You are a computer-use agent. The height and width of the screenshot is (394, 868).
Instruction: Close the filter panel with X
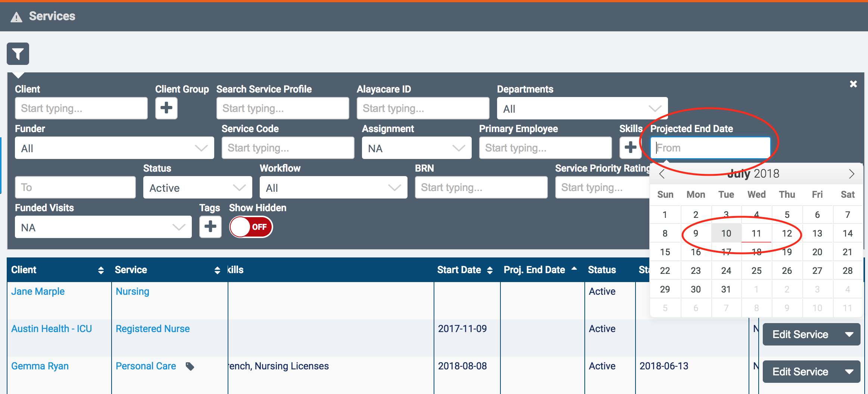point(853,84)
